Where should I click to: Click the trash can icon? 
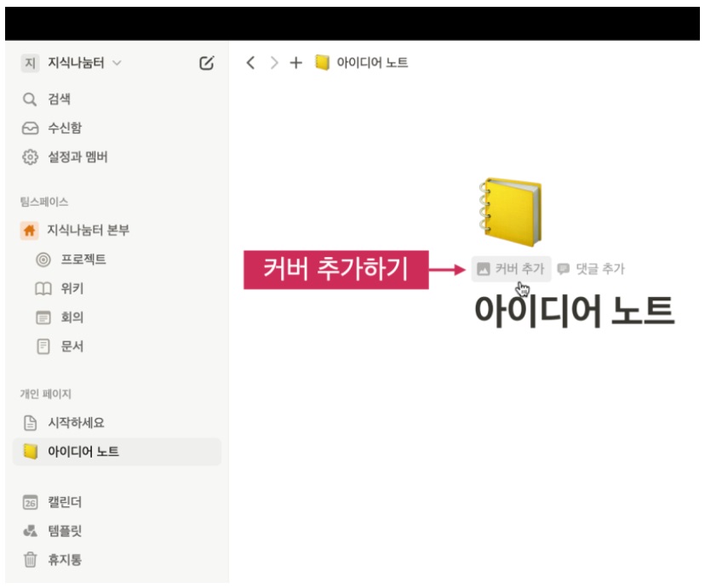pos(30,560)
